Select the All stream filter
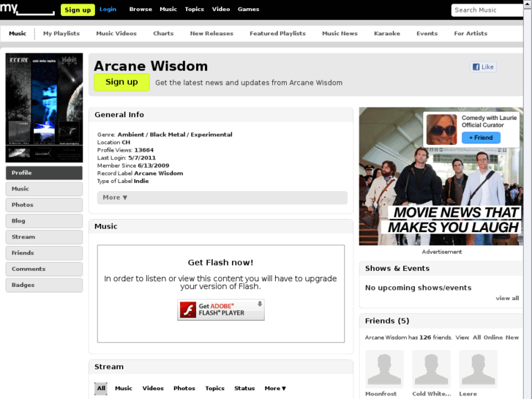 coord(101,388)
